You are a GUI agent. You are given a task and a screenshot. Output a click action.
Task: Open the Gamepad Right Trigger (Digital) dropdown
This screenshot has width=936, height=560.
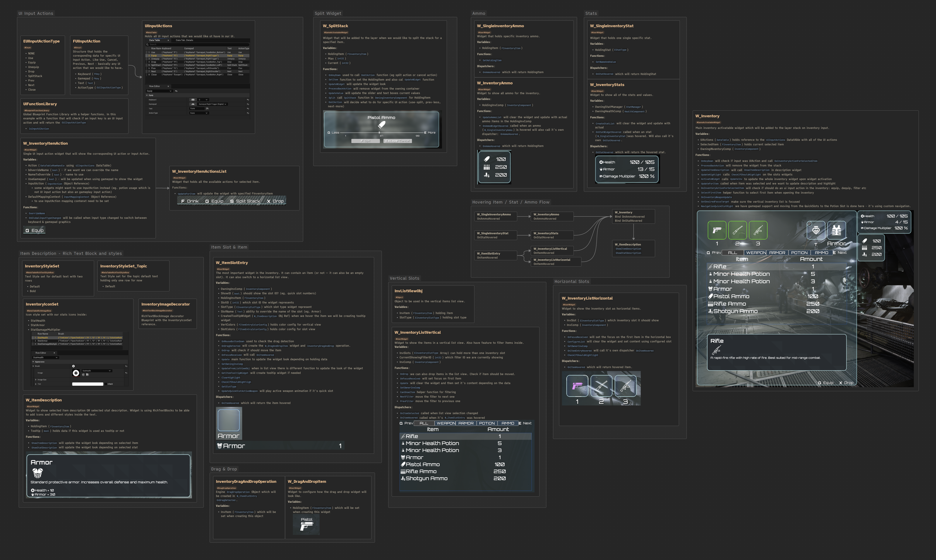213,104
